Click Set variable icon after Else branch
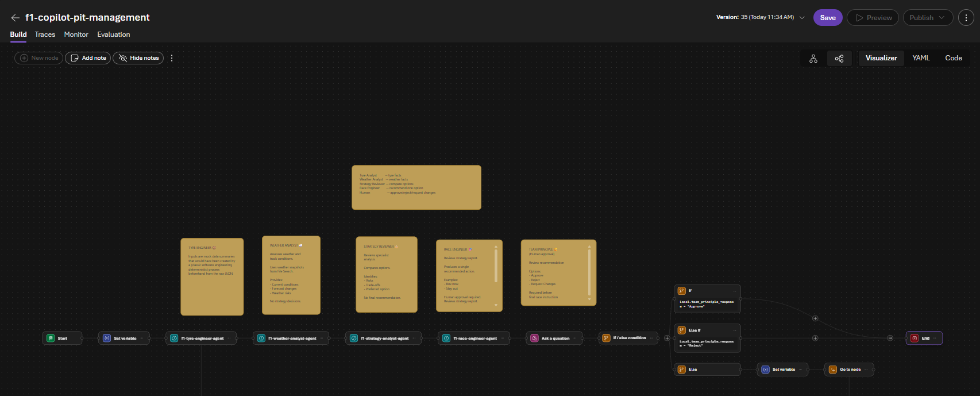 [x=766, y=370]
